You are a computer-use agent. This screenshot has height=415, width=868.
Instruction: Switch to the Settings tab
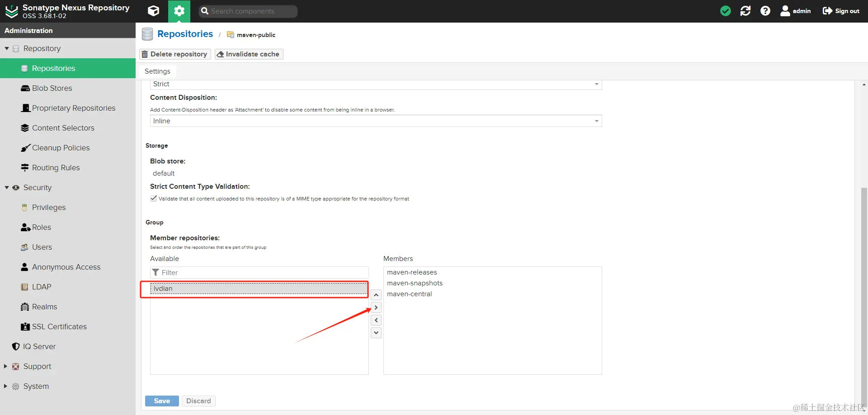(157, 71)
